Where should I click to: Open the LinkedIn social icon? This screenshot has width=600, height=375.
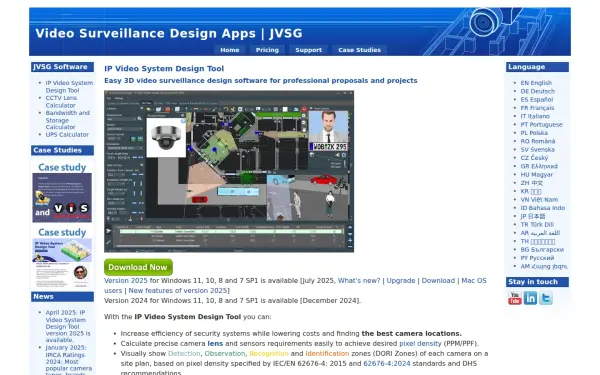tap(530, 298)
